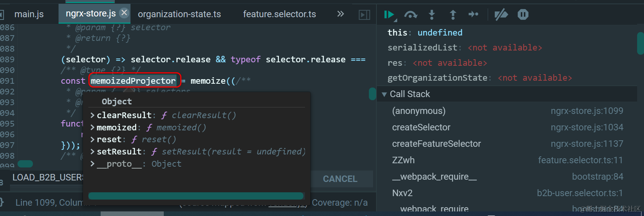Viewport: 644px width, 216px height.
Task: Expand the __proto__ object entry
Action: tap(93, 164)
